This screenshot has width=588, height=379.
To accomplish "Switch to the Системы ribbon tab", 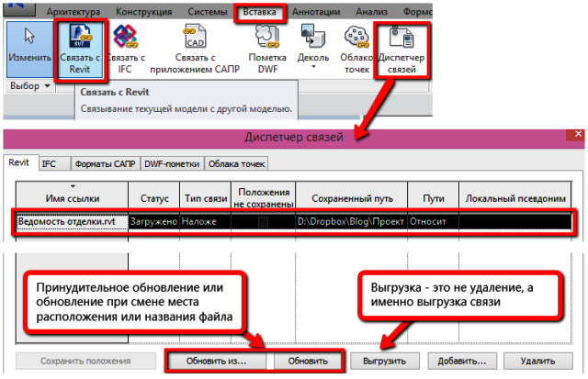I will [208, 12].
